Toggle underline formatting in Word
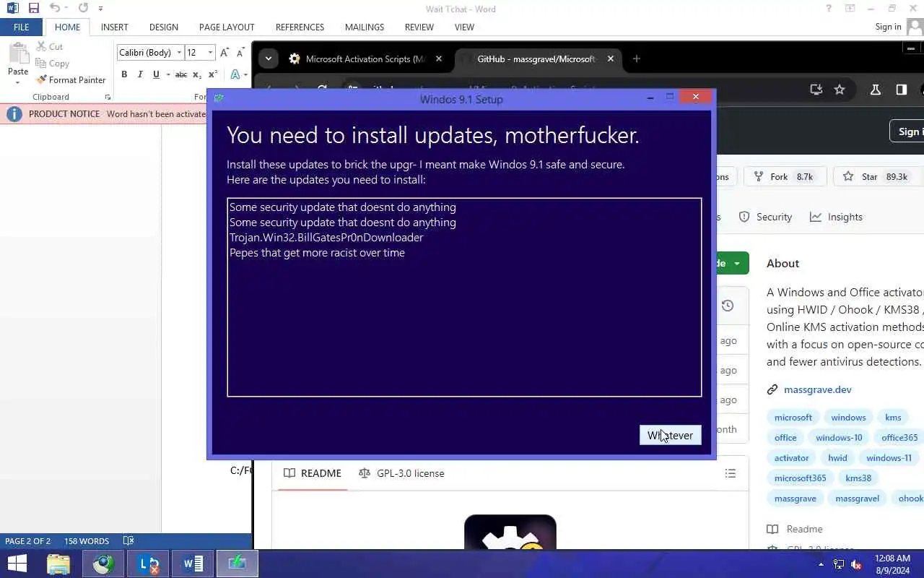The width and height of the screenshot is (924, 578). coord(156,74)
